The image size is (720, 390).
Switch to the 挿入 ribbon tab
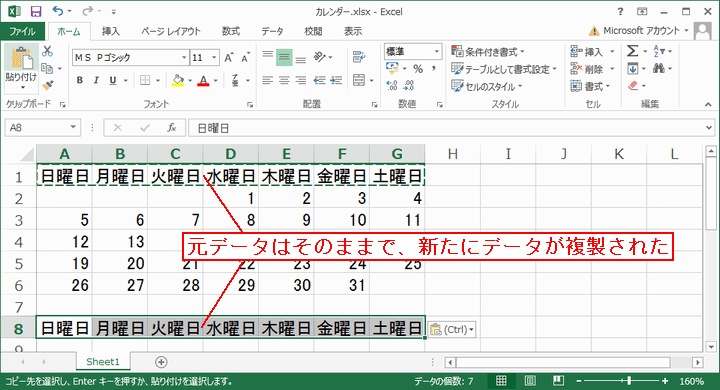click(111, 31)
